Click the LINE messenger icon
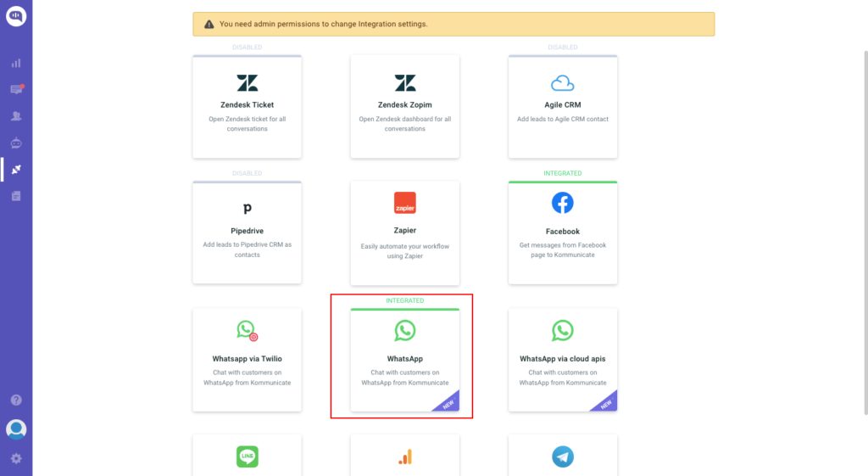The image size is (868, 476). [247, 456]
